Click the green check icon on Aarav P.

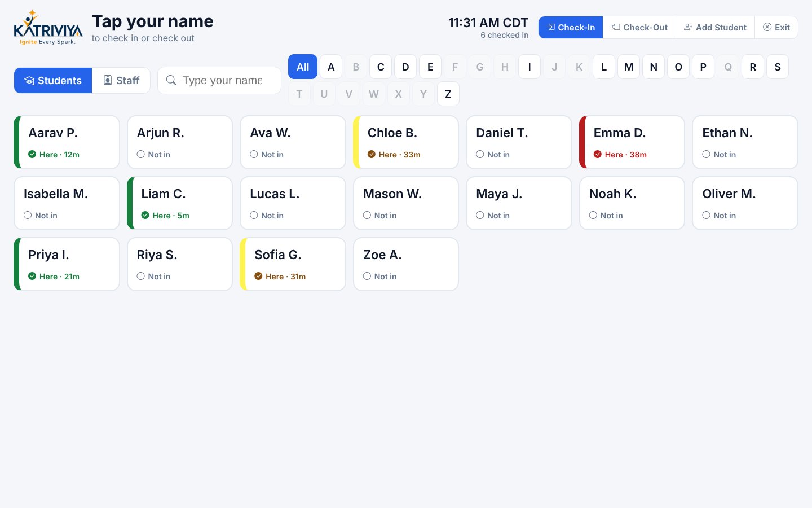(32, 154)
